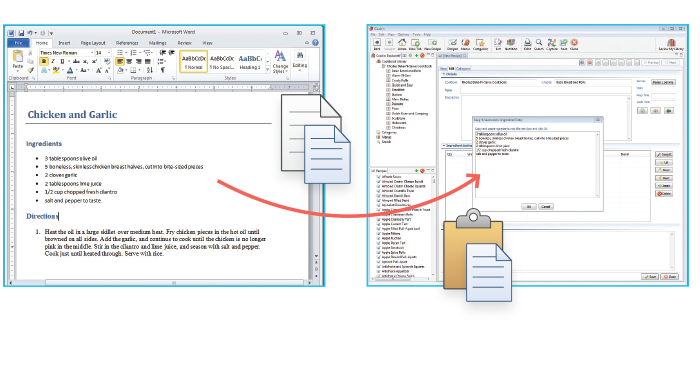Click the Show/Hide paragraph marks icon
Screen dimensions: 700x383
(162, 70)
